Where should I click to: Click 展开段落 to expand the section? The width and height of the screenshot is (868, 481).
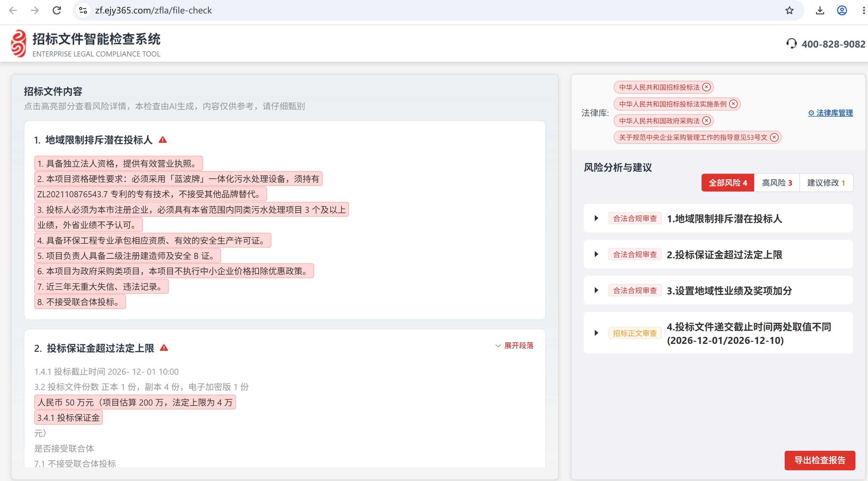coord(514,346)
